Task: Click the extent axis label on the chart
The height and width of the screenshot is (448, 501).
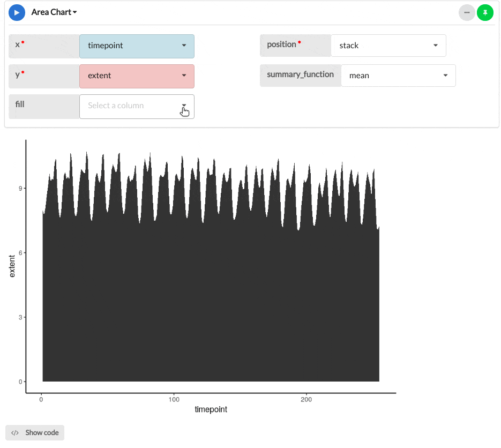Action: pos(12,264)
